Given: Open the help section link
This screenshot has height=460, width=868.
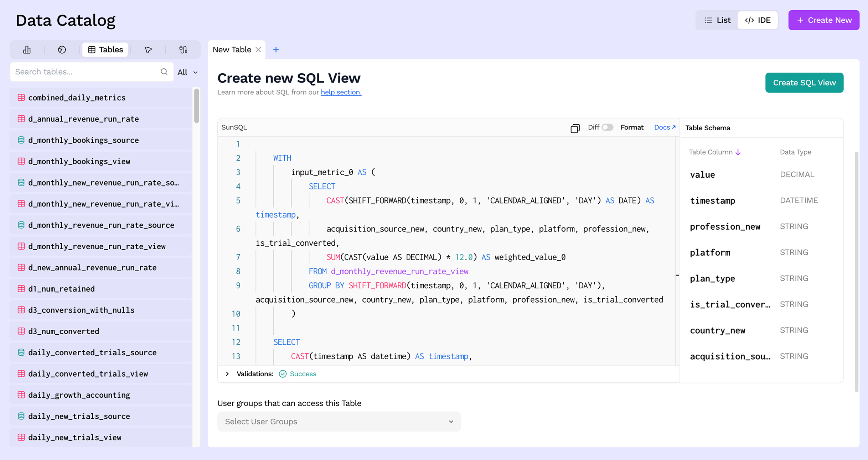Looking at the screenshot, I should [x=341, y=92].
